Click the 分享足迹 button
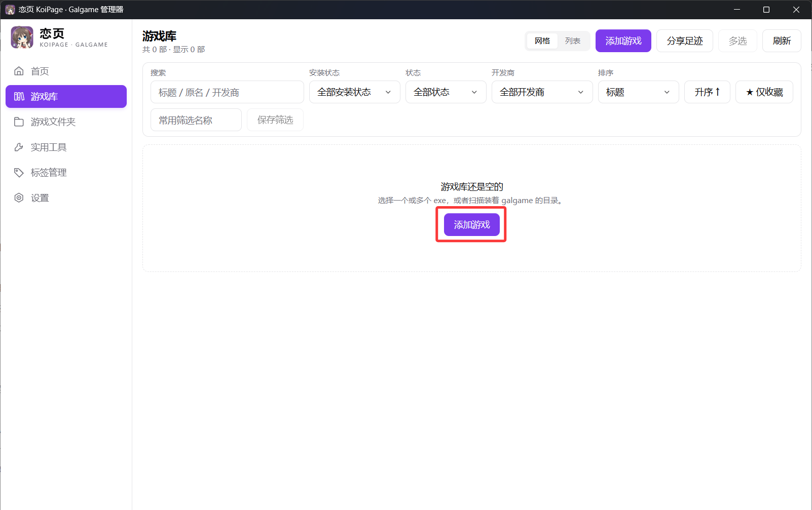Viewport: 812px width, 510px height. [685, 41]
